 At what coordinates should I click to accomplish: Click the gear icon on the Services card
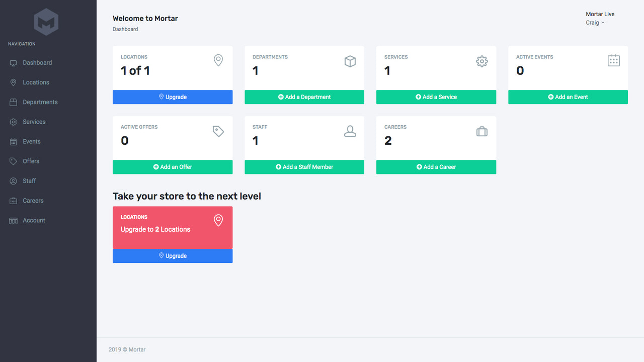point(482,61)
